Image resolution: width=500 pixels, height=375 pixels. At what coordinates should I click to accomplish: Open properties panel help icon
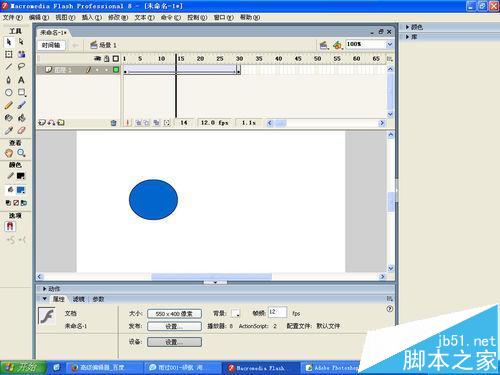coord(390,309)
